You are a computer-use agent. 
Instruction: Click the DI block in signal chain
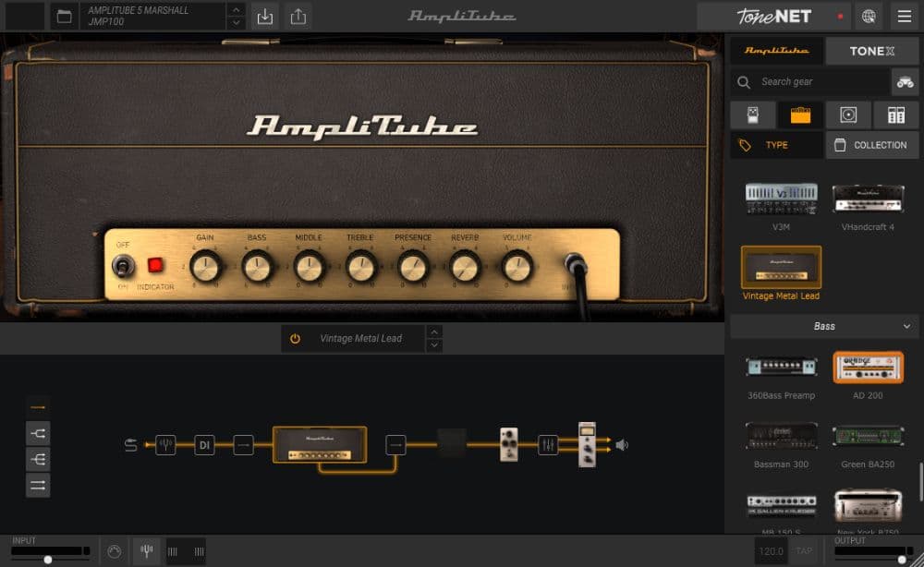click(204, 444)
